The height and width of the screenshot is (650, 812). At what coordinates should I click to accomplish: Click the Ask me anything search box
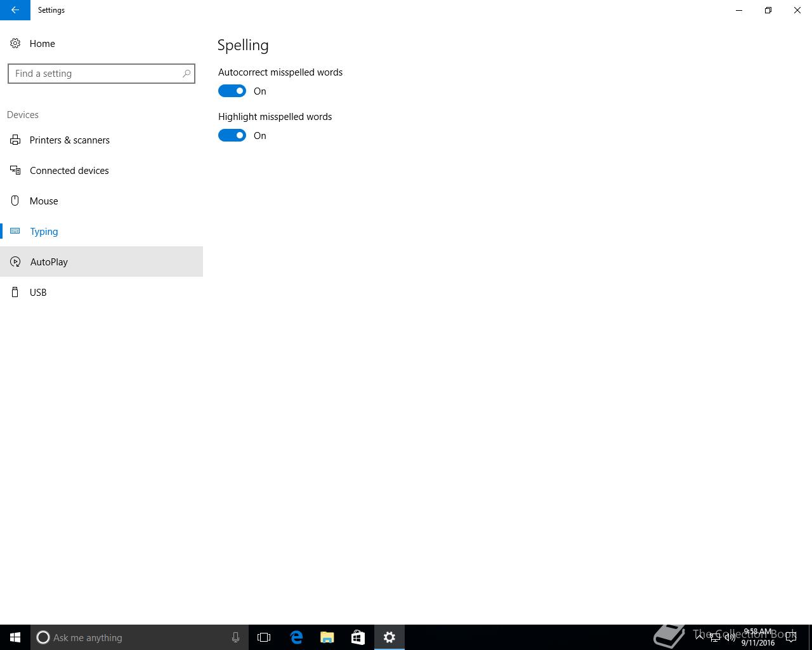click(138, 637)
